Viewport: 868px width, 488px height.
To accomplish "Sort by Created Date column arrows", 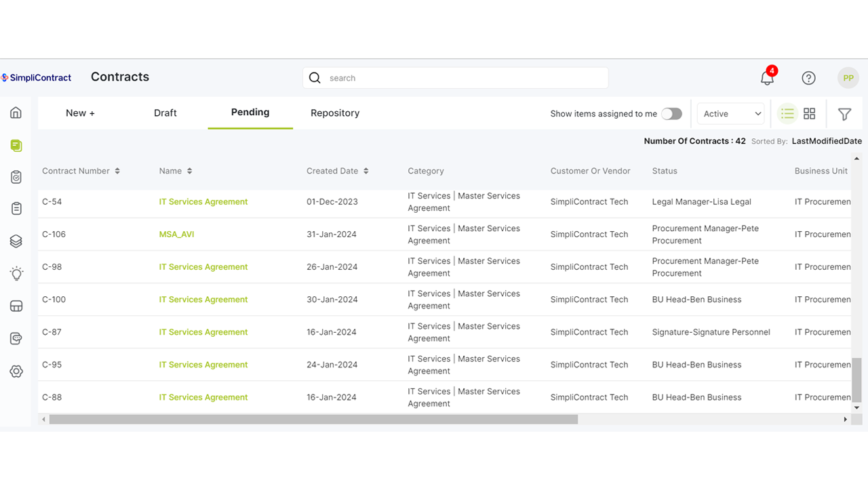I will click(366, 171).
